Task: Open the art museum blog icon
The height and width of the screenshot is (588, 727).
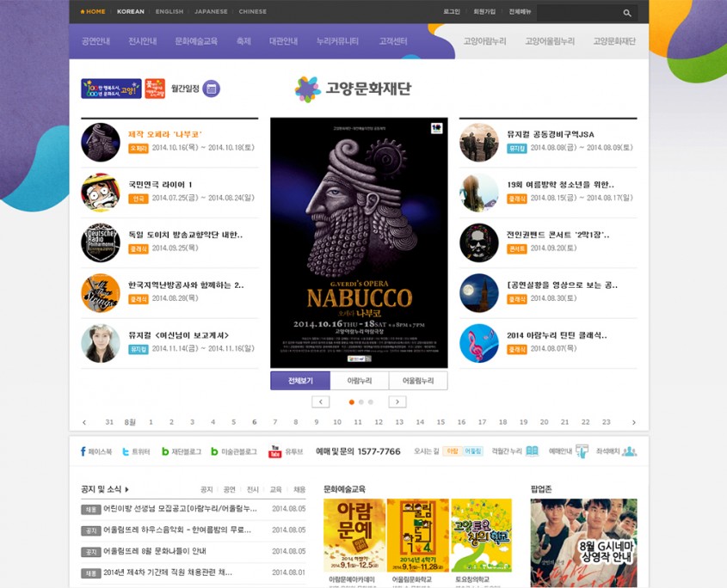Action: [x=214, y=451]
